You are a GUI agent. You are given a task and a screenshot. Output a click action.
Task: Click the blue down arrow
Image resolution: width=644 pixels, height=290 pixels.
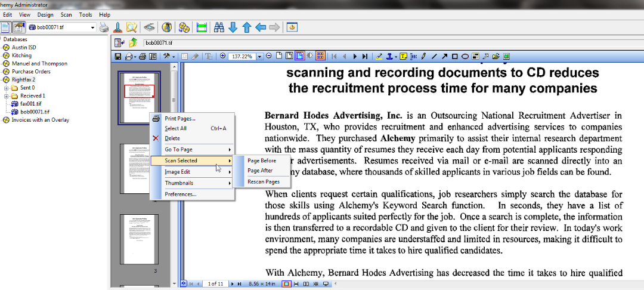pyautogui.click(x=233, y=27)
